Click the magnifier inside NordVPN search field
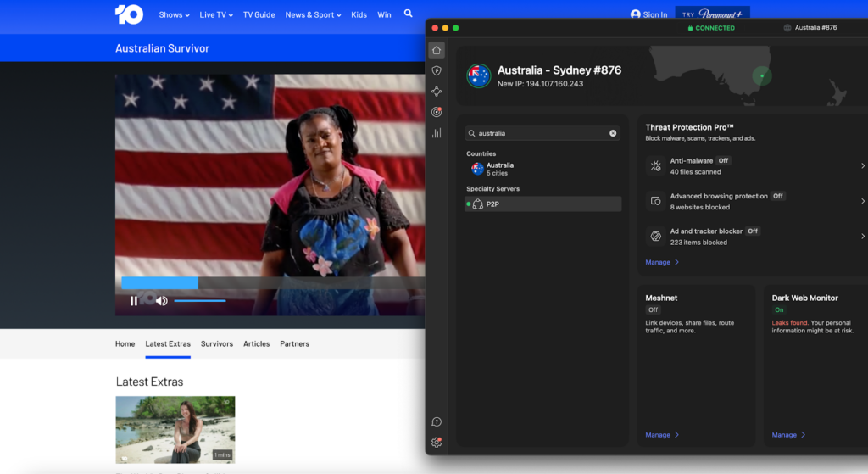Image resolution: width=868 pixels, height=474 pixels. click(x=471, y=133)
